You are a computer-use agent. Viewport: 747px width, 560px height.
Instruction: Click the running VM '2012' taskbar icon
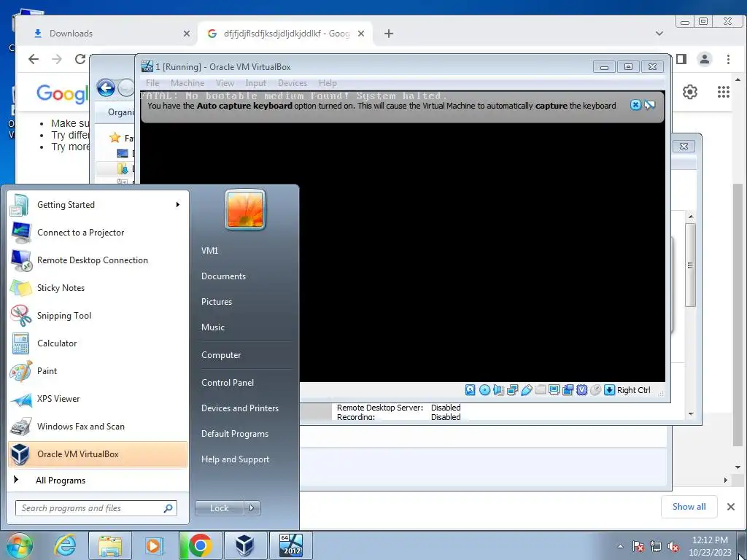[x=290, y=545]
